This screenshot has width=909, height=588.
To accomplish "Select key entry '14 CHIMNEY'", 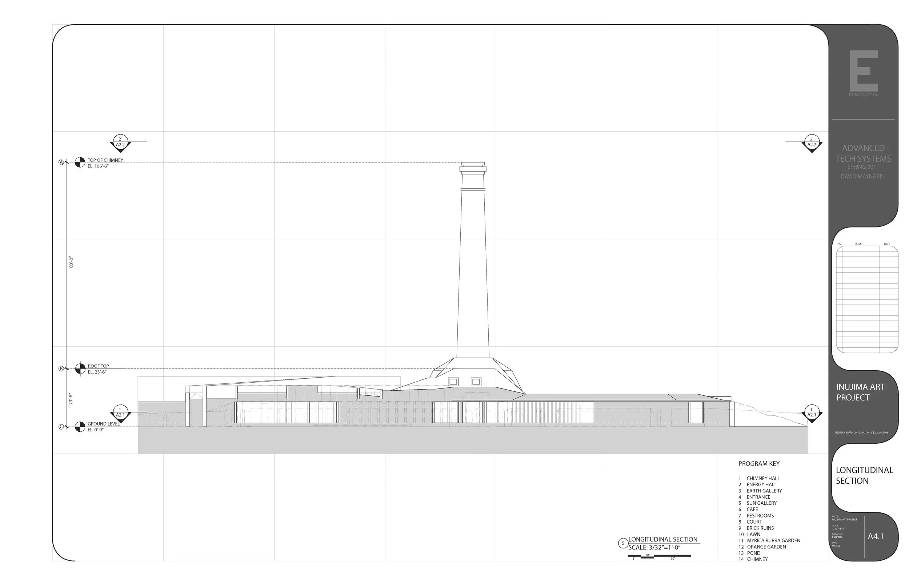I will pos(753,559).
